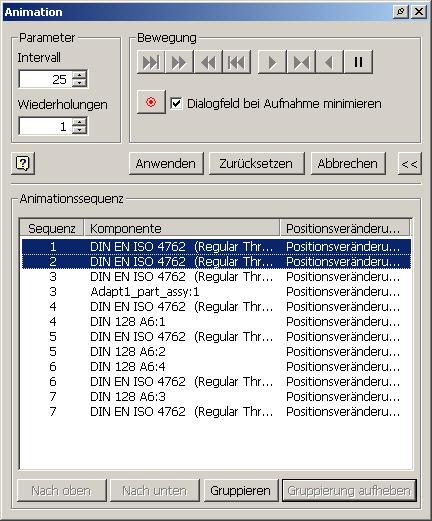The height and width of the screenshot is (521, 432).
Task: Click the forward-to-end playback icon
Action: click(x=151, y=62)
